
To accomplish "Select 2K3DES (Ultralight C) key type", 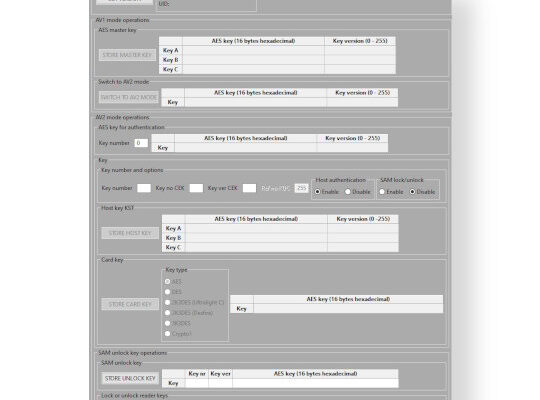I will point(167,302).
